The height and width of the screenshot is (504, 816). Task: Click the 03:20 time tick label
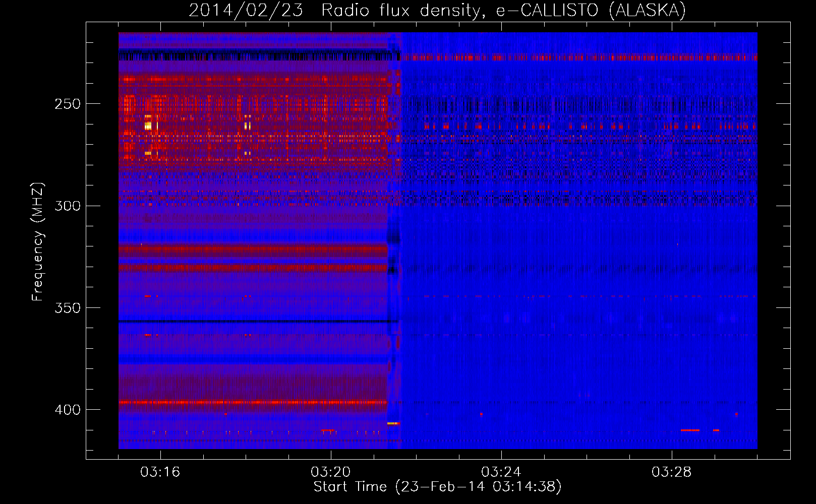[x=330, y=472]
